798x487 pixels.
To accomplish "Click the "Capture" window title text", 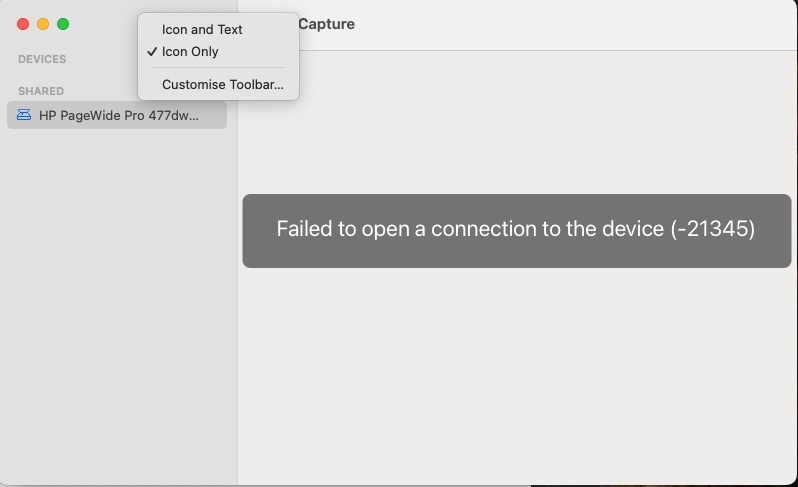I will tap(326, 24).
